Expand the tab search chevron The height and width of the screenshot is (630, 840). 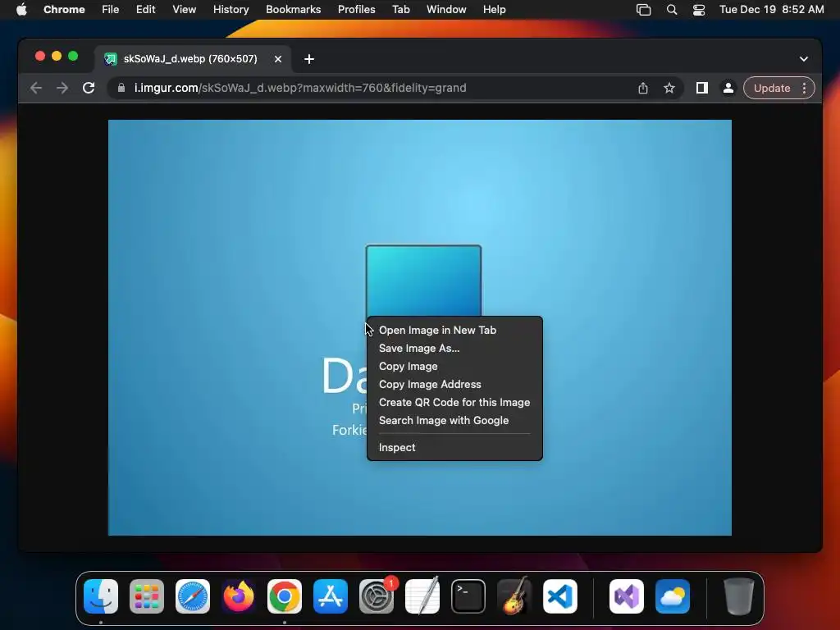[804, 59]
